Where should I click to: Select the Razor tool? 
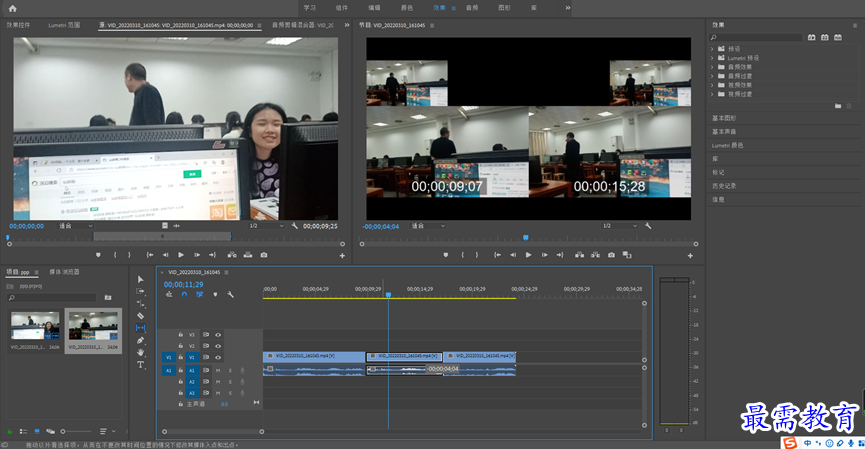pos(140,316)
